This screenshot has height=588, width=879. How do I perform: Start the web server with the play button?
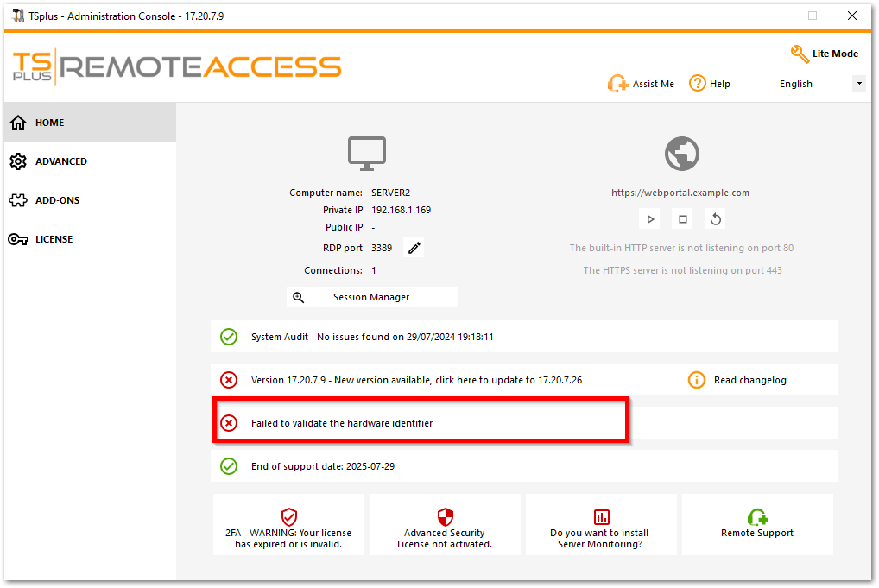tap(649, 218)
